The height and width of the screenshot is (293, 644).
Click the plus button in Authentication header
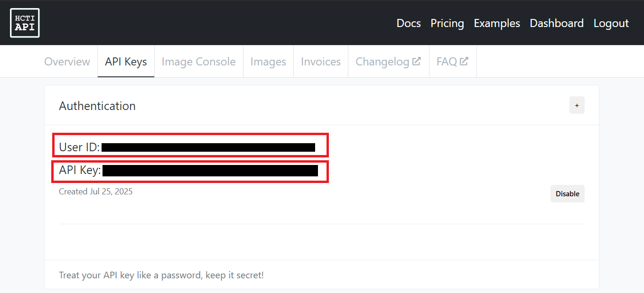(x=577, y=105)
